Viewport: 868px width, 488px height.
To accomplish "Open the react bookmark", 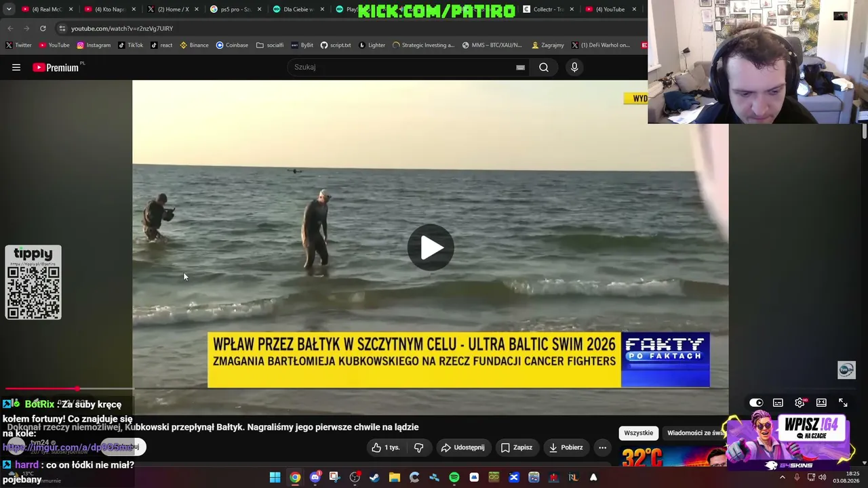I will pyautogui.click(x=161, y=45).
